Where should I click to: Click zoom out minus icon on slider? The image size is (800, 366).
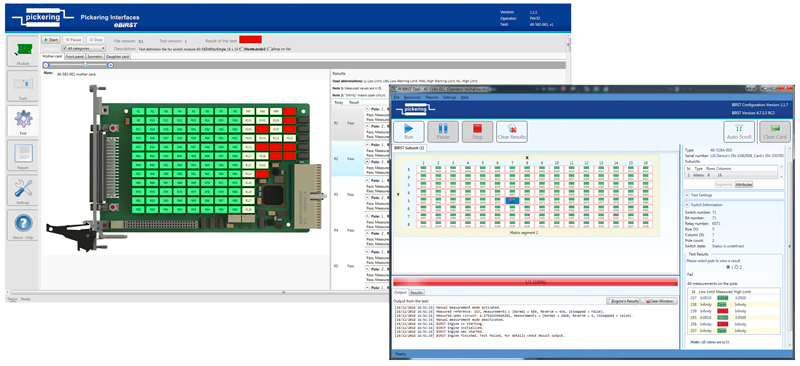tap(46, 65)
